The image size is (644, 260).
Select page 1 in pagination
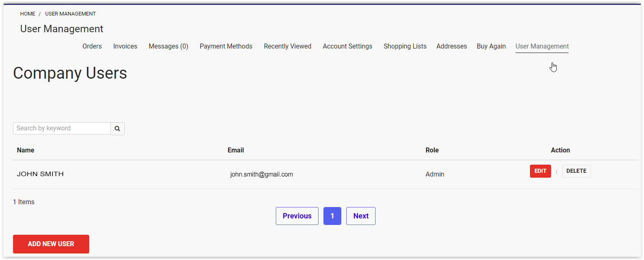pyautogui.click(x=332, y=216)
